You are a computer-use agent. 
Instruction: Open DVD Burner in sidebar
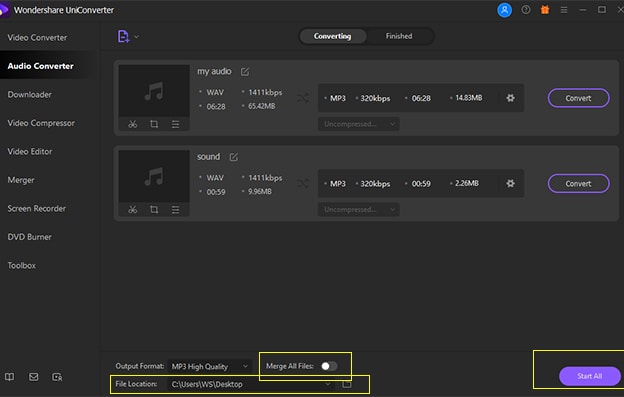(x=29, y=237)
